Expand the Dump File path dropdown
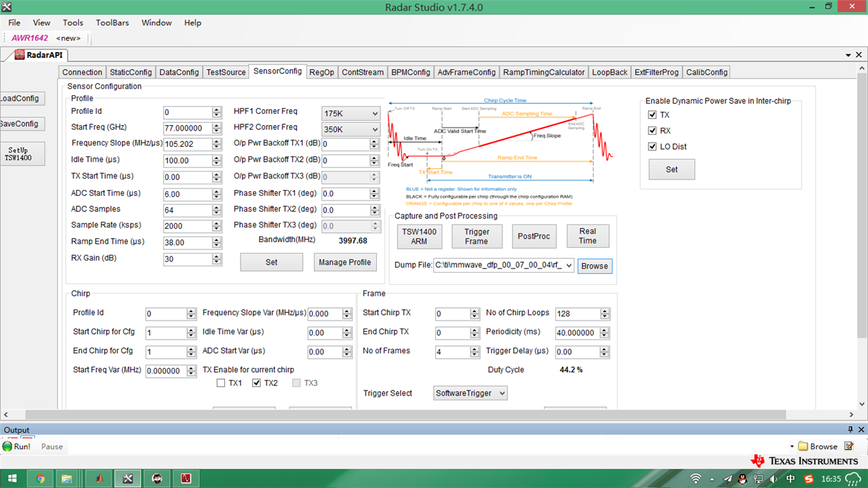 click(x=569, y=266)
